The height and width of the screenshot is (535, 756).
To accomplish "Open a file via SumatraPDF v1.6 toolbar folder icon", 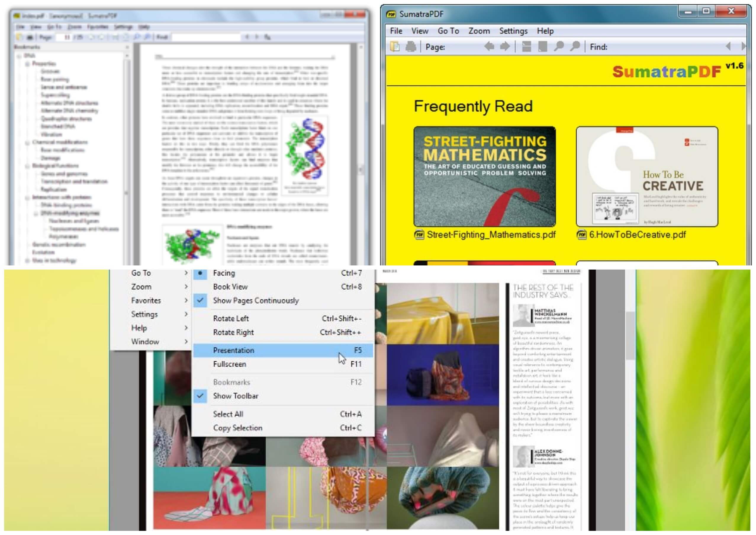I will point(395,47).
